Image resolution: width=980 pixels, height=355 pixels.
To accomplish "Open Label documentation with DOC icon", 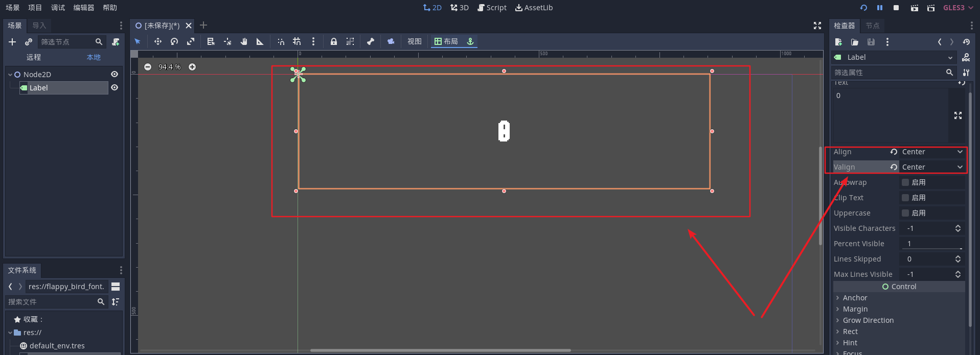I will click(x=966, y=57).
